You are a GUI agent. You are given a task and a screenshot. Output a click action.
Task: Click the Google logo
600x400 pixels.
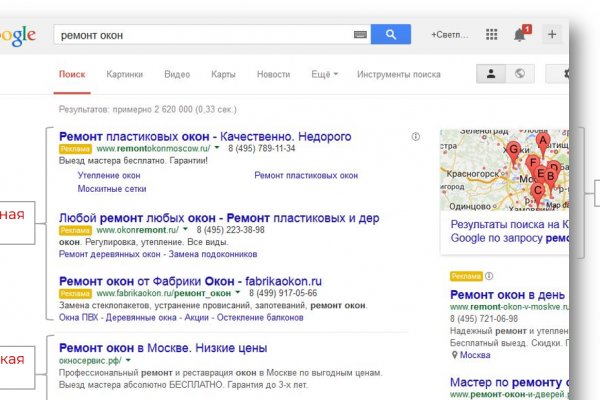coord(18,36)
